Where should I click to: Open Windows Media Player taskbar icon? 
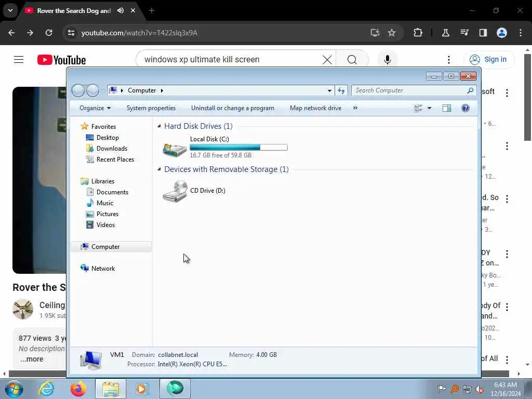click(x=142, y=389)
